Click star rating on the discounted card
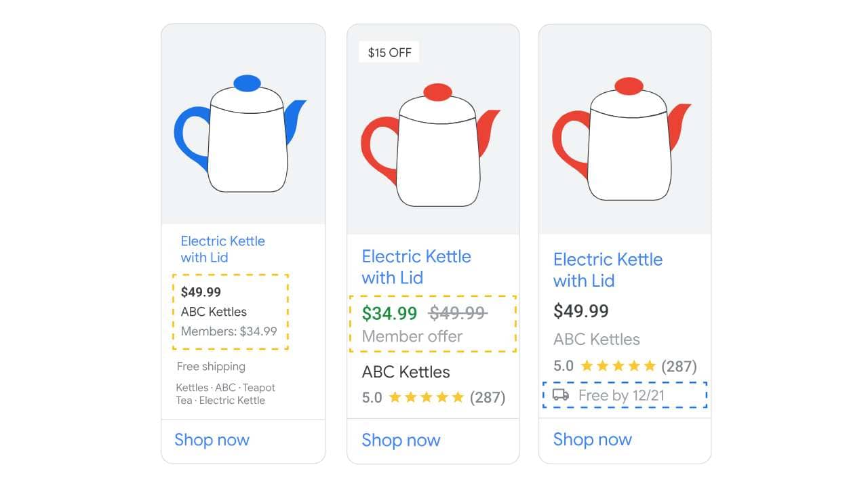The height and width of the screenshot is (488, 868). coord(426,397)
